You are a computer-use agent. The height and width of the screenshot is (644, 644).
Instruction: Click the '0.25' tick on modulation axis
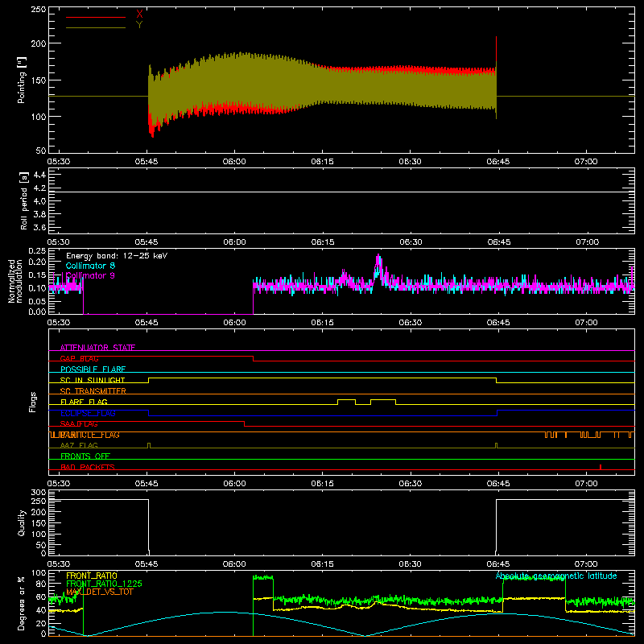point(37,250)
